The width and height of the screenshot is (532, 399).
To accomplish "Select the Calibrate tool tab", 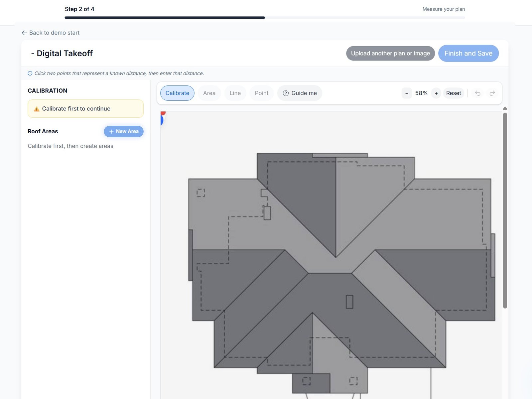I will coord(177,93).
